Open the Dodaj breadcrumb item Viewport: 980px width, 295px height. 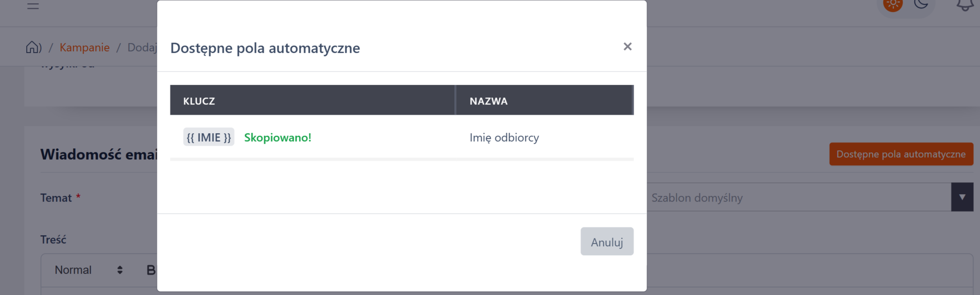coord(142,48)
